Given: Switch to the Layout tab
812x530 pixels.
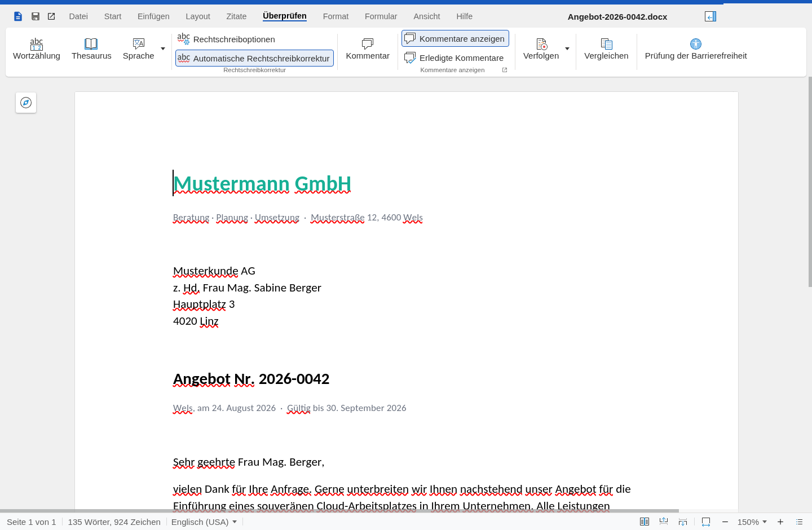Looking at the screenshot, I should tap(198, 16).
